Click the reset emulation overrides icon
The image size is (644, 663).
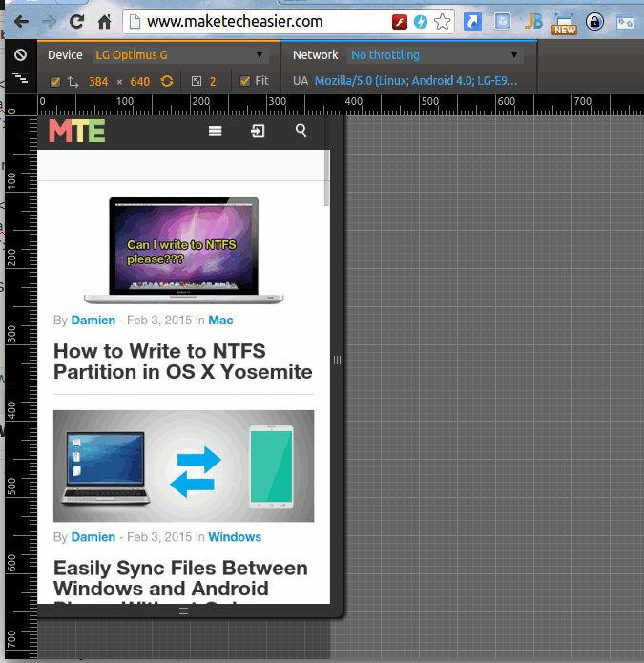20,55
